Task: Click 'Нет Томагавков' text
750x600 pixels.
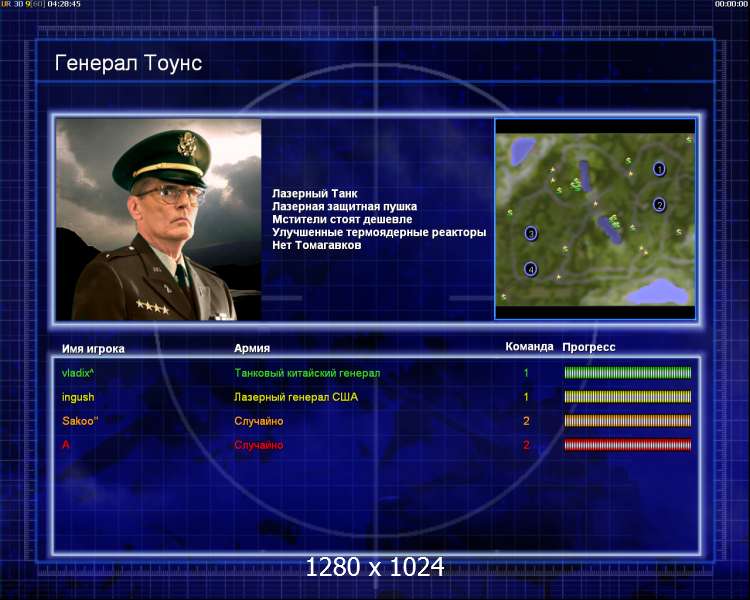Action: coord(317,245)
